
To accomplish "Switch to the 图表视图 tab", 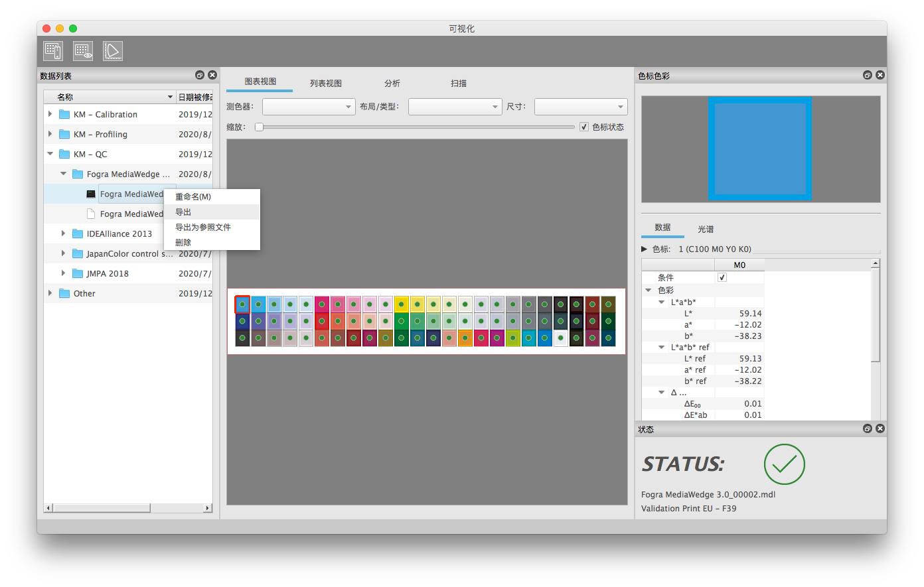I will pyautogui.click(x=260, y=82).
